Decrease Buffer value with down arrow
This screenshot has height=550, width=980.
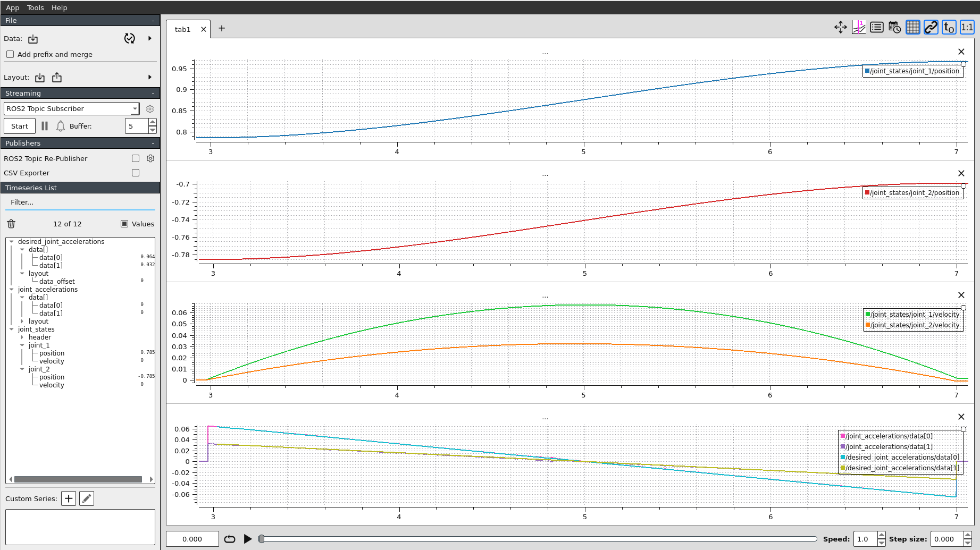(x=153, y=130)
